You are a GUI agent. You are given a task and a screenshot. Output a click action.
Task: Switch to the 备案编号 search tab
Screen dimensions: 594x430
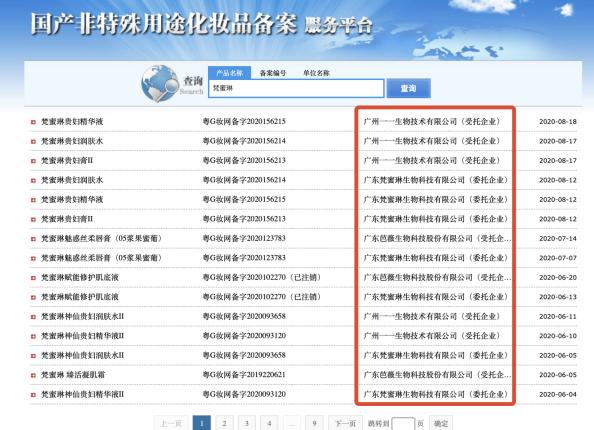coord(273,73)
